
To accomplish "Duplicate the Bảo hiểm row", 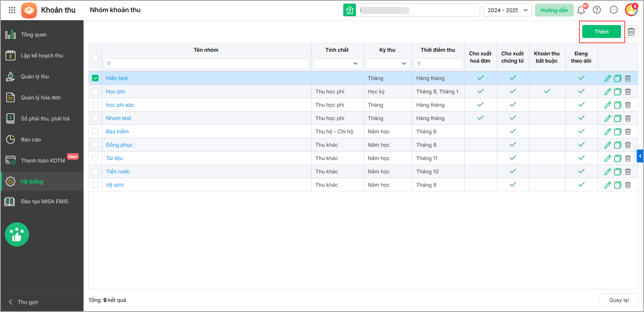I will pos(617,132).
